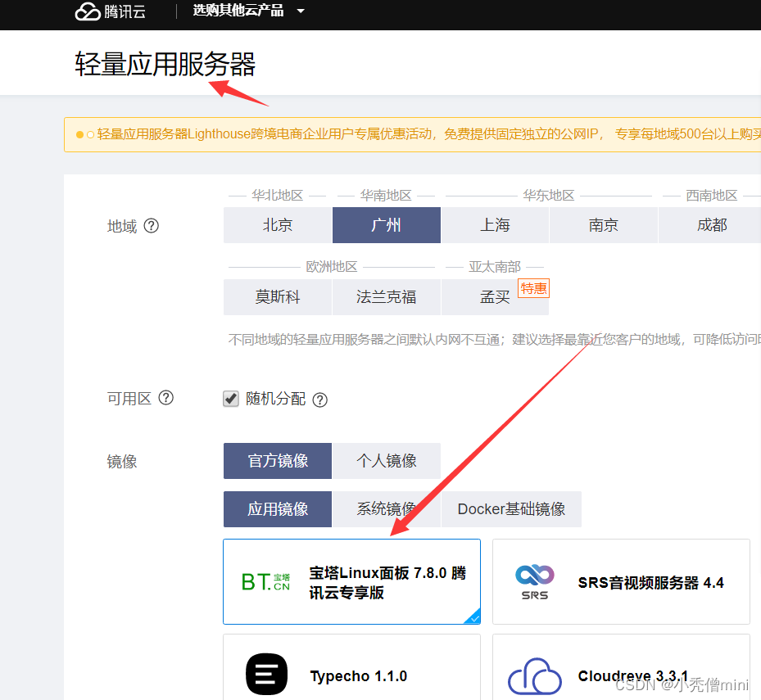Click the help icon beside 随机分配
The height and width of the screenshot is (700, 761).
(319, 400)
